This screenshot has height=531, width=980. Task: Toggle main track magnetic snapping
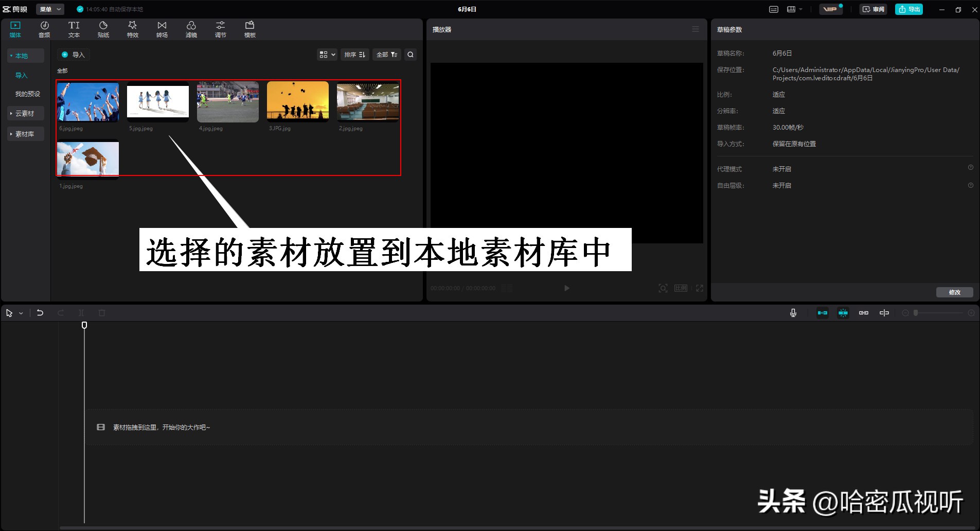point(822,312)
